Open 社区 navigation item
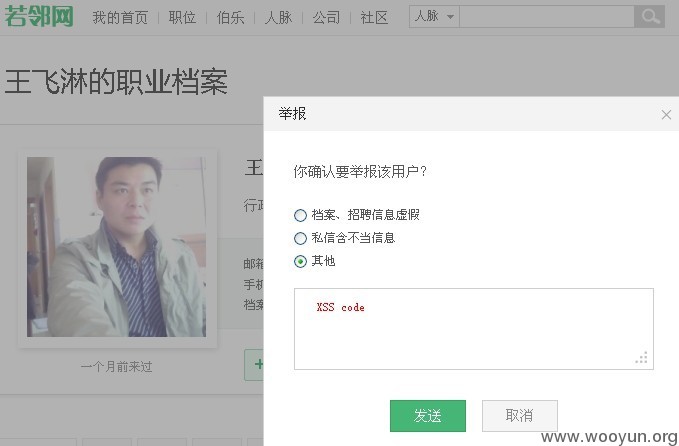 coord(374,18)
